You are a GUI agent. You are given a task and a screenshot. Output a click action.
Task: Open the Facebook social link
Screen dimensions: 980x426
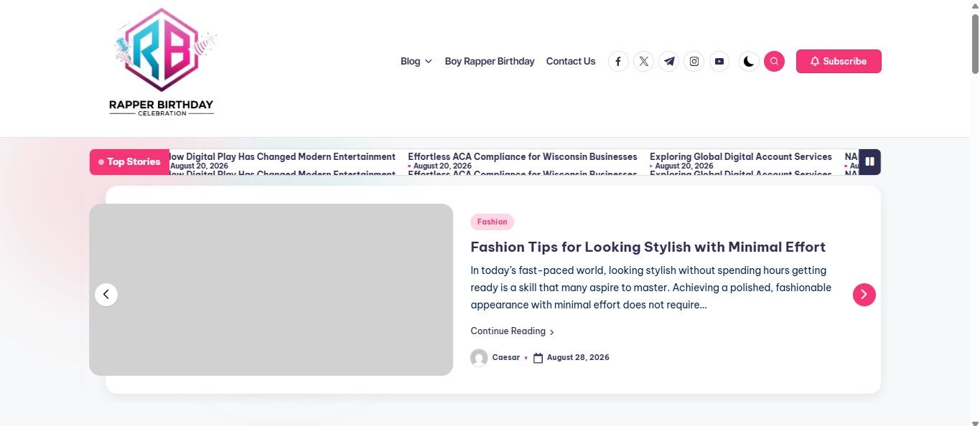[618, 62]
